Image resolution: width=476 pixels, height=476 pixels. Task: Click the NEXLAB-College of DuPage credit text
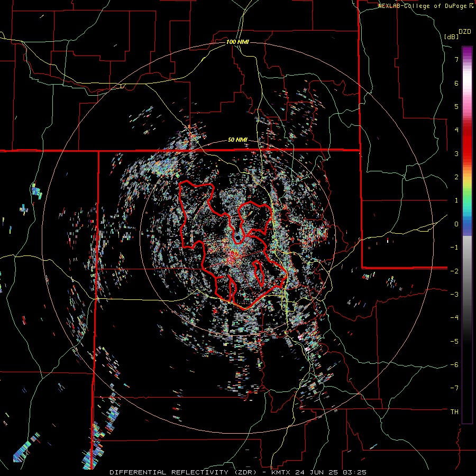click(425, 6)
